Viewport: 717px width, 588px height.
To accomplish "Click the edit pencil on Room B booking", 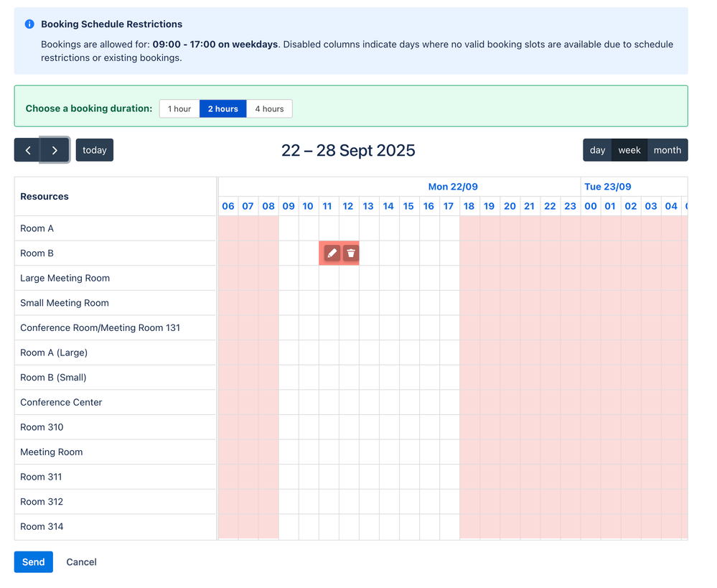I will tap(331, 253).
